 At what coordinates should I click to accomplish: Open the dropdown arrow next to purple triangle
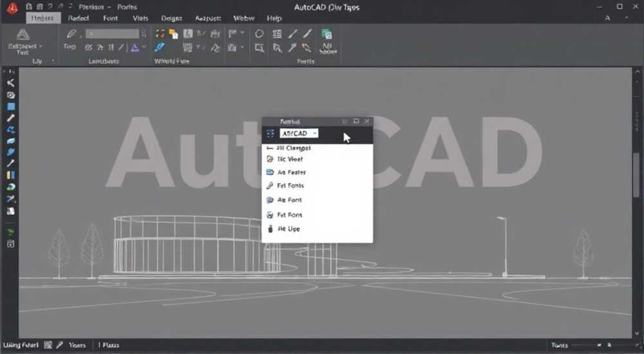144,48
